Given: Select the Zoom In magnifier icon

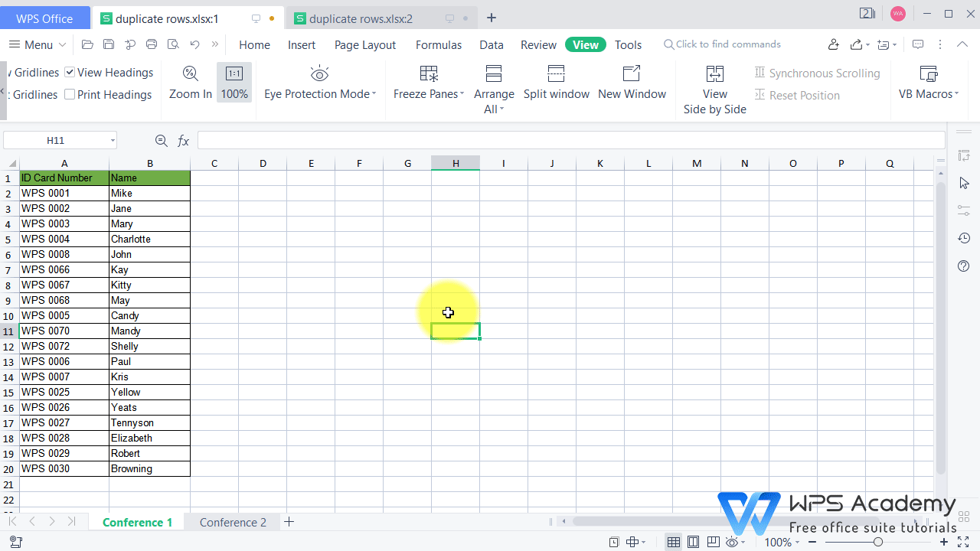Looking at the screenshot, I should coord(190,73).
